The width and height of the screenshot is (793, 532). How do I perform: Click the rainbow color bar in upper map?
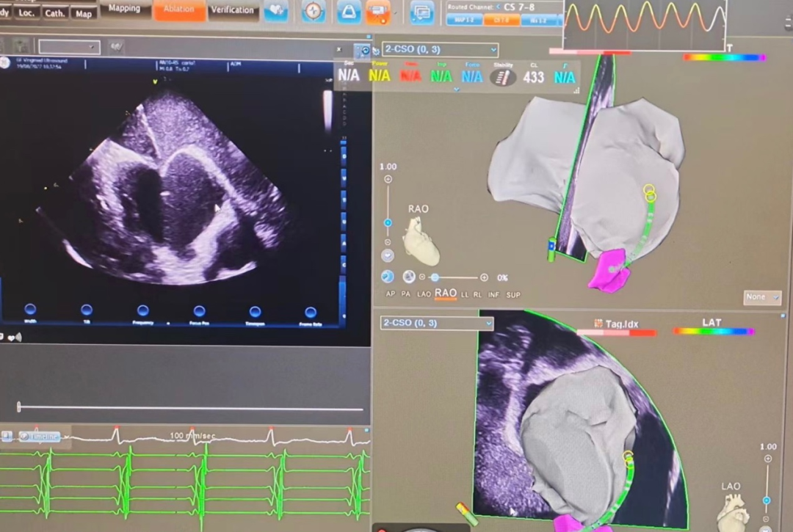point(724,57)
